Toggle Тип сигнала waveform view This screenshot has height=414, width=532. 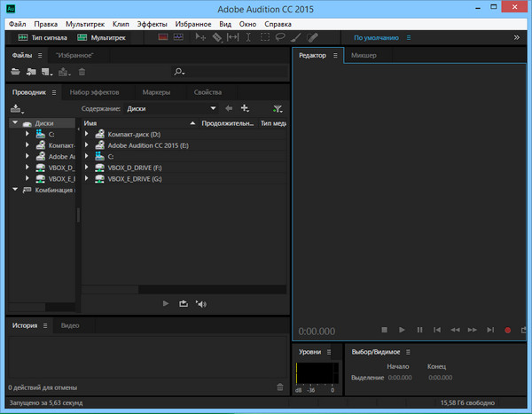click(41, 38)
